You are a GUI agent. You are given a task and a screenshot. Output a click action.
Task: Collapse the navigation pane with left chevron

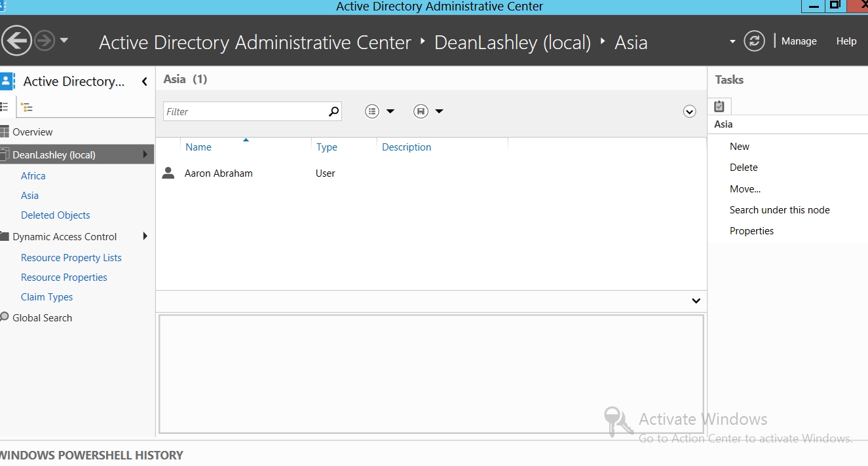pyautogui.click(x=144, y=82)
